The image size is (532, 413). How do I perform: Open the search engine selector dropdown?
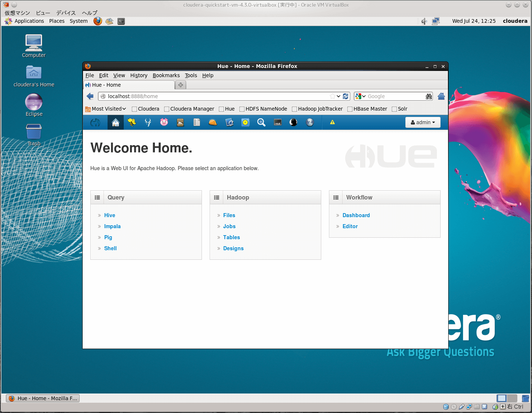pos(361,96)
